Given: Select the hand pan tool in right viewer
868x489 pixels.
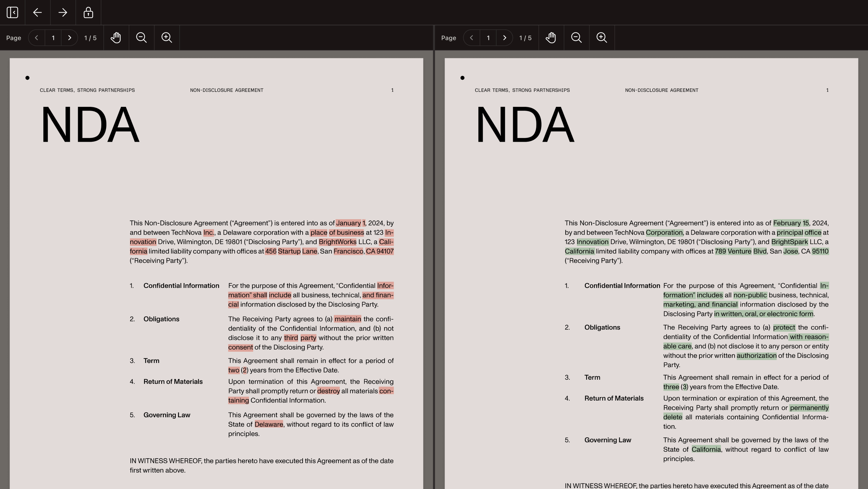Looking at the screenshot, I should 551,38.
